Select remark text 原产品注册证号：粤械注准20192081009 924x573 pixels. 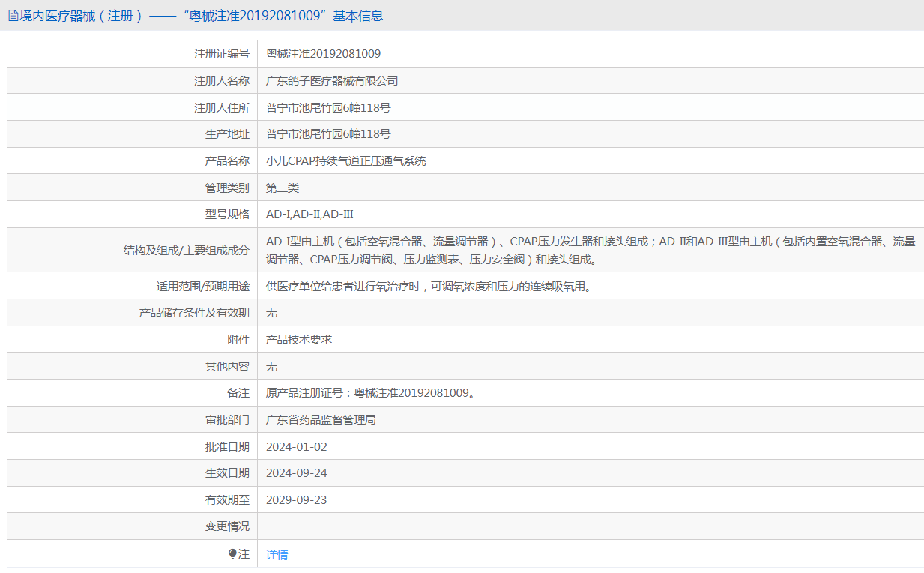(x=370, y=393)
